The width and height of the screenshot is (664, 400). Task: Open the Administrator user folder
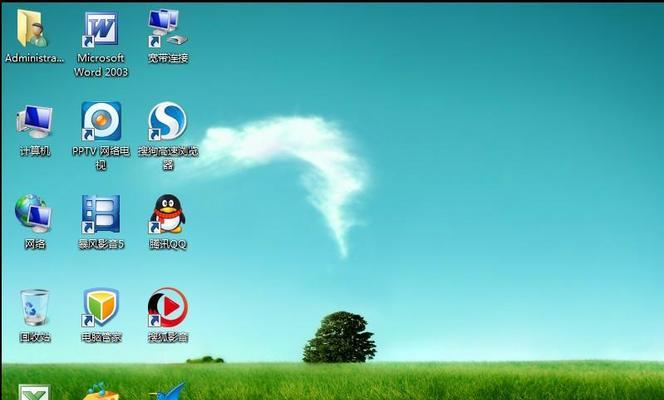point(33,29)
